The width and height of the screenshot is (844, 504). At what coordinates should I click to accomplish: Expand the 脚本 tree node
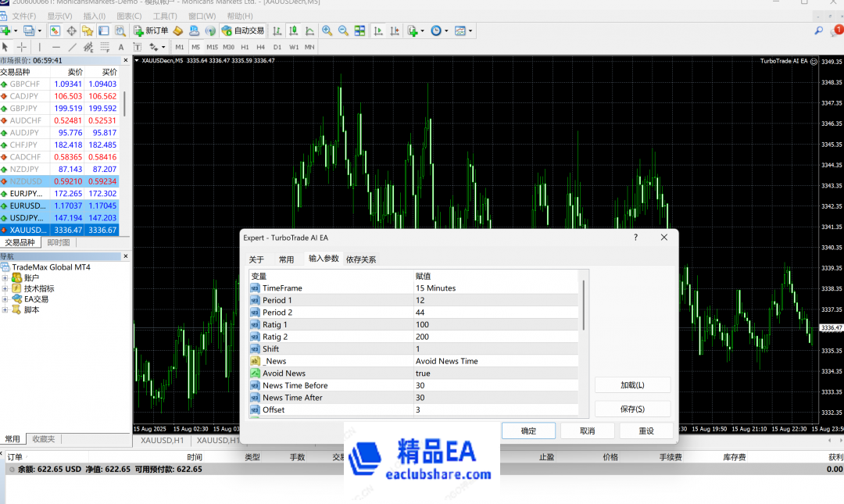pyautogui.click(x=5, y=309)
